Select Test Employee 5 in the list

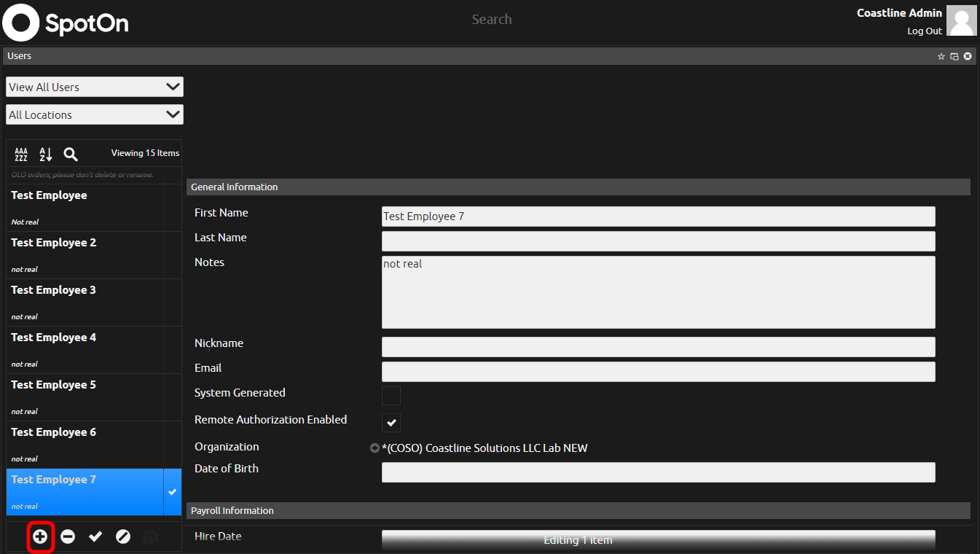[85, 397]
